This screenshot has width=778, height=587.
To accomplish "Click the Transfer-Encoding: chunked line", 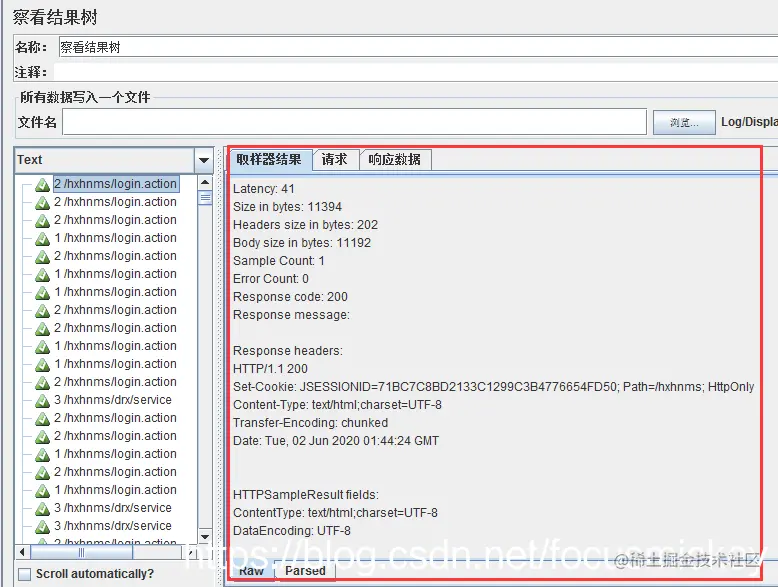I will pos(311,423).
